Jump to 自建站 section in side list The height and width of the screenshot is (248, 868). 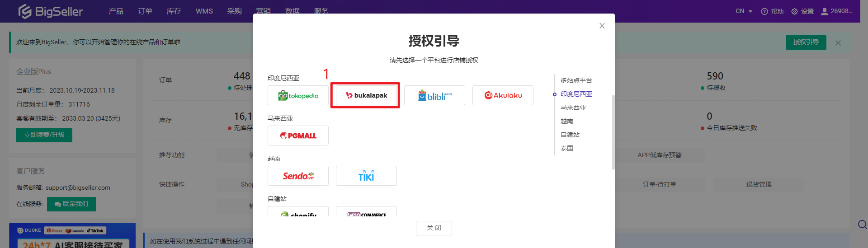(570, 135)
